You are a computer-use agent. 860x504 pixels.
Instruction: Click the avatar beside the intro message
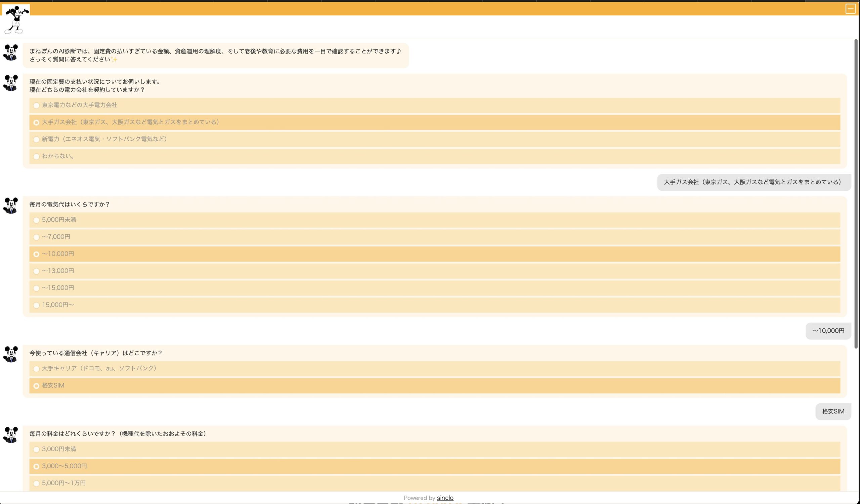pyautogui.click(x=10, y=52)
